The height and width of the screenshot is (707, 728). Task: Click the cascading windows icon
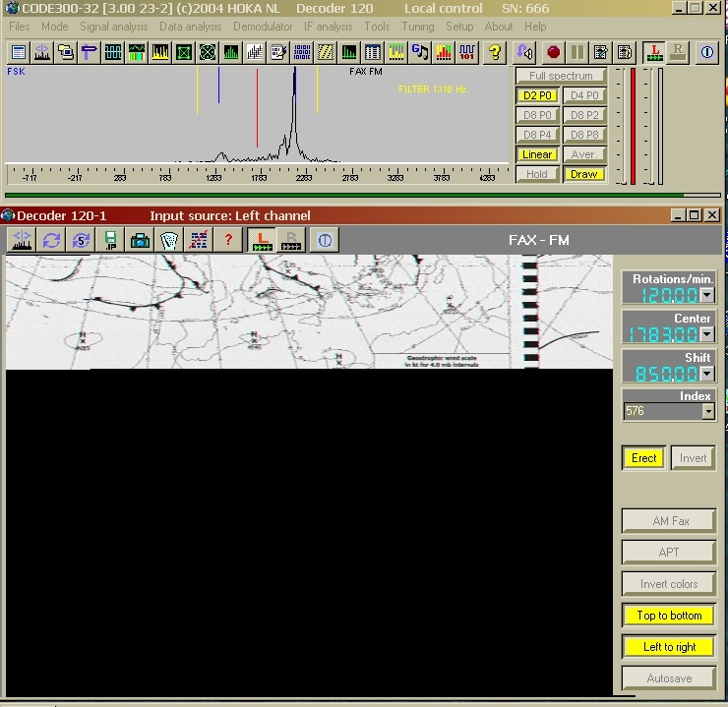66,52
